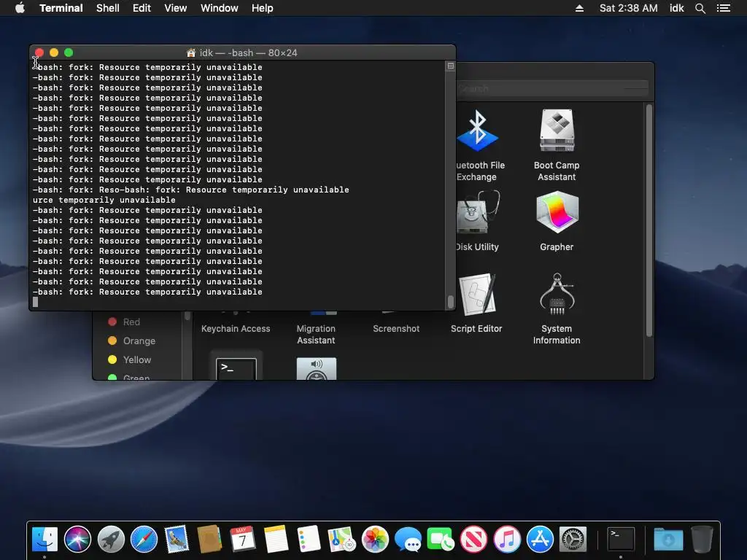Click the idk user name in menu bar

pos(676,8)
